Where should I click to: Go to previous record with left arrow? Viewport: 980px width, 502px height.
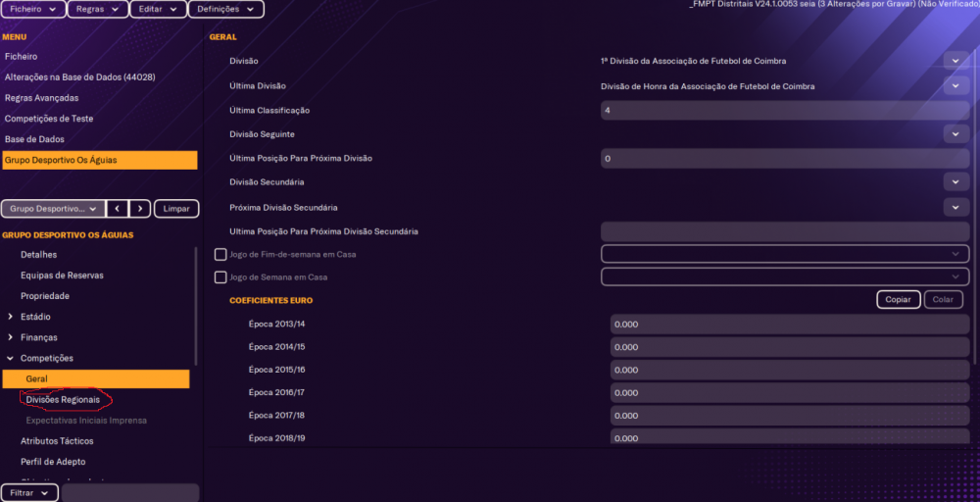pyautogui.click(x=118, y=209)
